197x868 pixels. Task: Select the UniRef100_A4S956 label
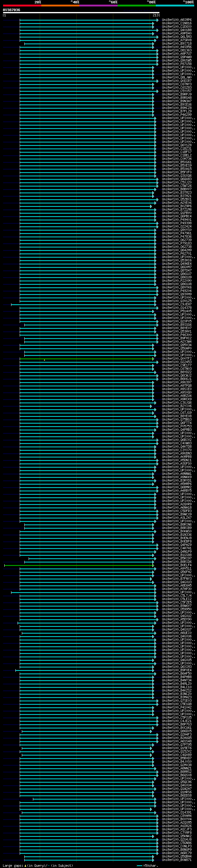pos(177,47)
